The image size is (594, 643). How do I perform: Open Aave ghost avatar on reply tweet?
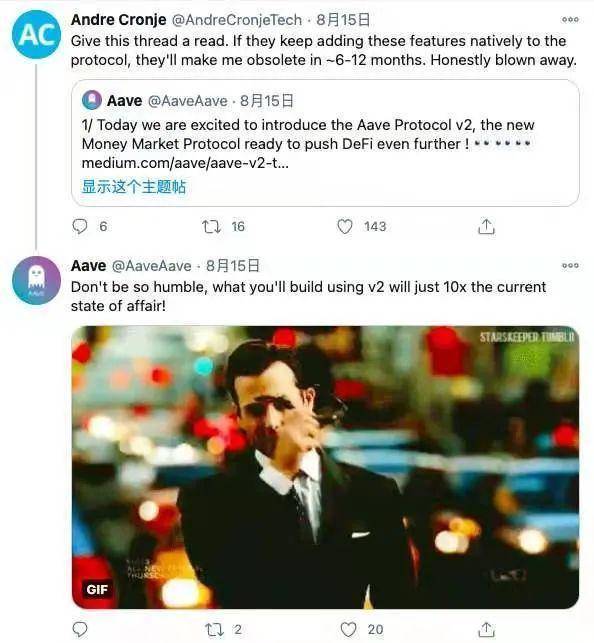pyautogui.click(x=36, y=280)
